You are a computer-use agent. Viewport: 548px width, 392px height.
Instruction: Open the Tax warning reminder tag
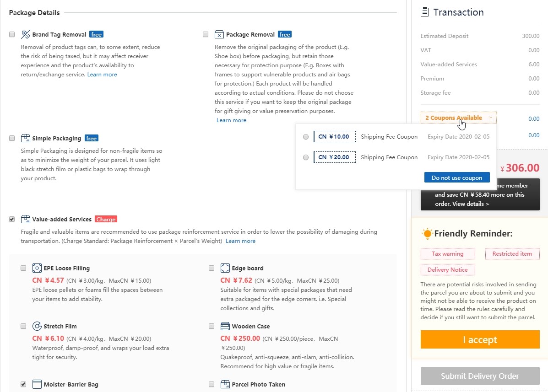click(448, 254)
